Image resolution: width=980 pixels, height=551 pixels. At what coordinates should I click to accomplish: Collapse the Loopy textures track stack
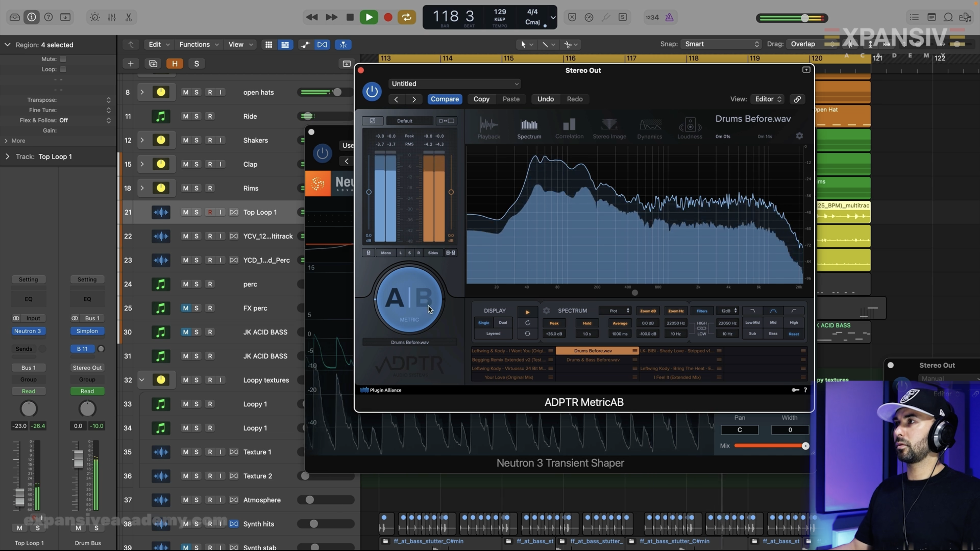142,380
